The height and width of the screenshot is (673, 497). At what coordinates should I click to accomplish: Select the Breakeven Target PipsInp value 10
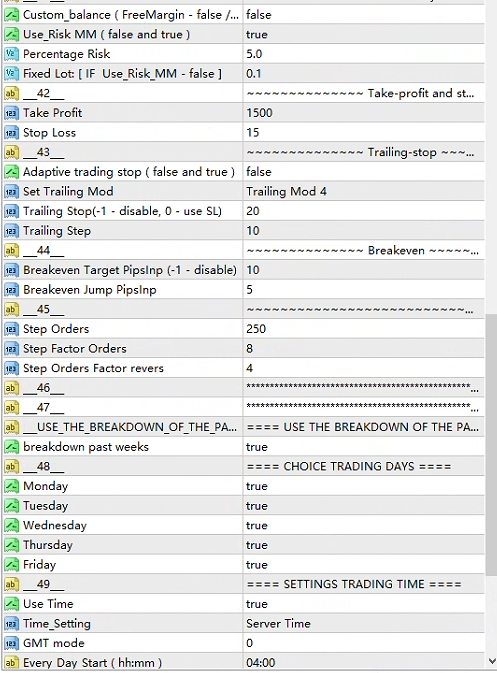253,270
